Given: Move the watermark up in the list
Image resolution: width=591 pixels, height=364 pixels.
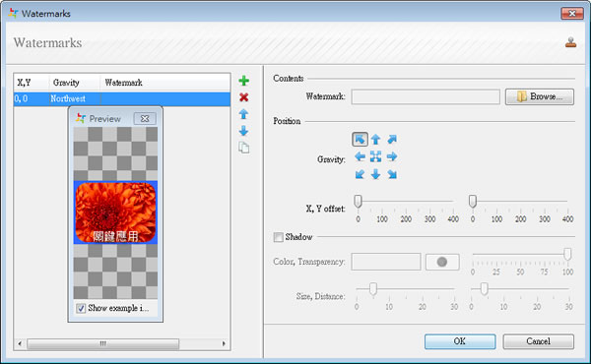Looking at the screenshot, I should 244,114.
